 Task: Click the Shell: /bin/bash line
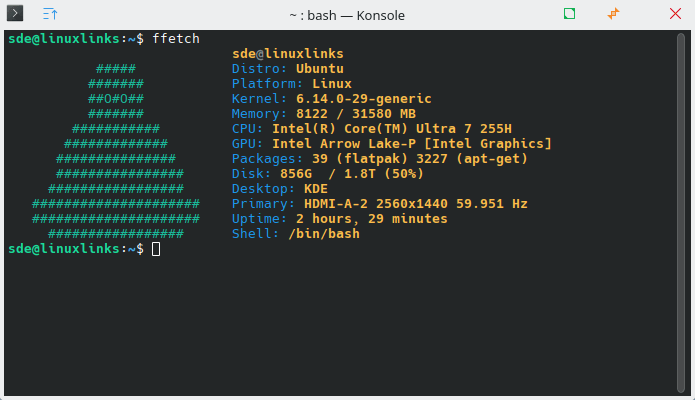(296, 234)
